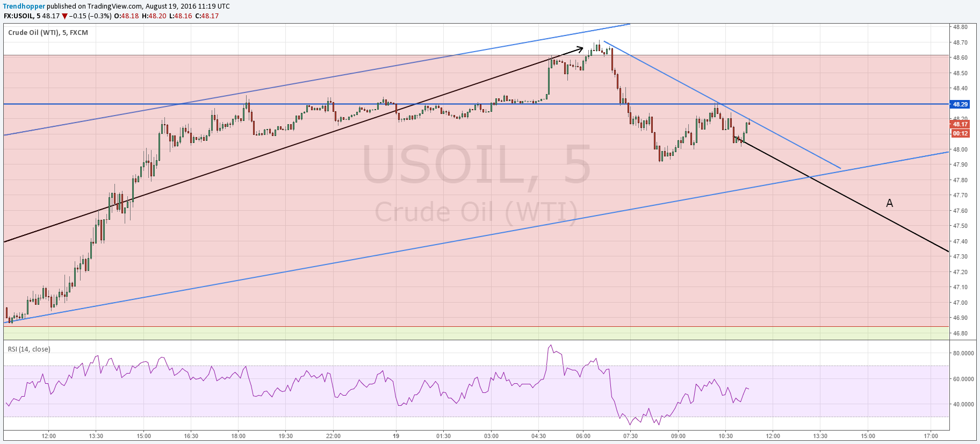
Task: Click the 07:30 time axis label
Action: click(x=630, y=436)
